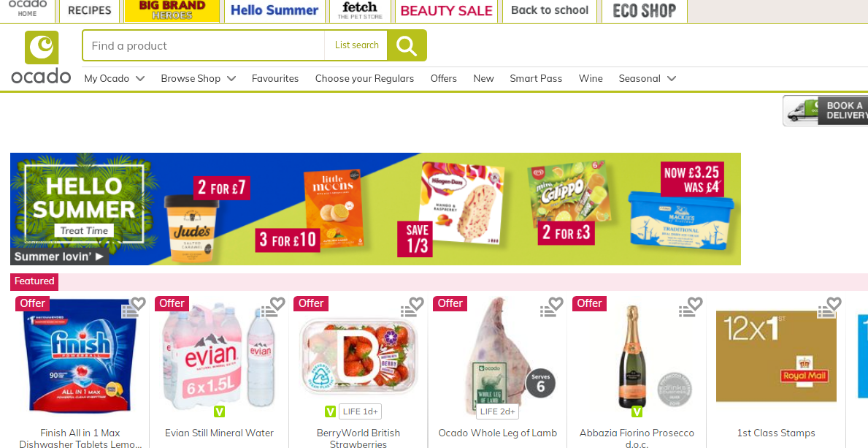Expand the My Ocado dropdown

[115, 79]
